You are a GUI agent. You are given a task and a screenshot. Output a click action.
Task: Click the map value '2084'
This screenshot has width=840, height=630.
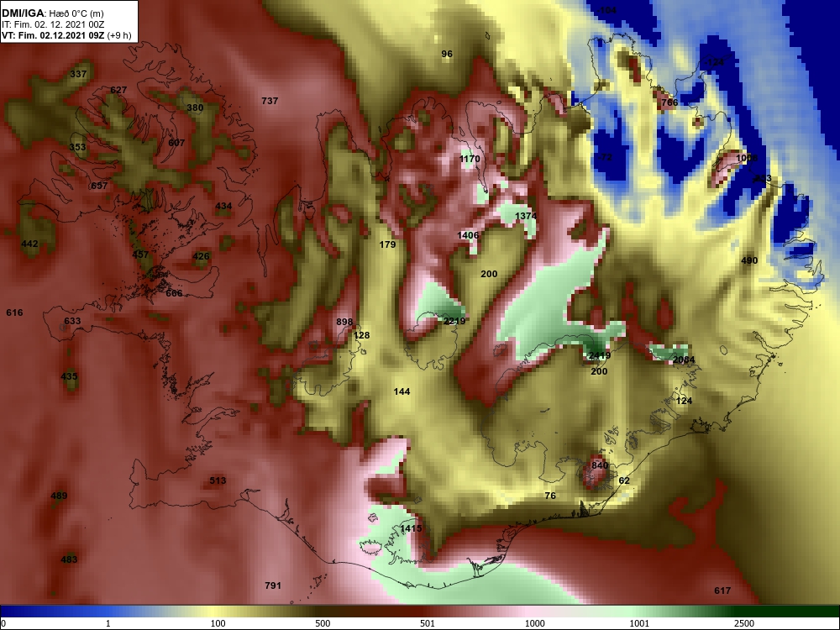[684, 360]
